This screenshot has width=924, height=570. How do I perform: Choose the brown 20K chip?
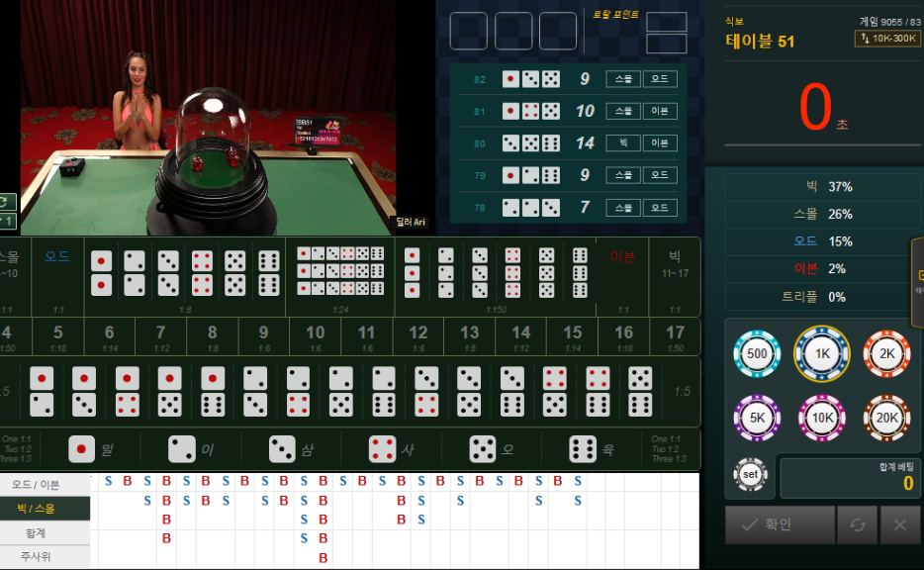886,418
